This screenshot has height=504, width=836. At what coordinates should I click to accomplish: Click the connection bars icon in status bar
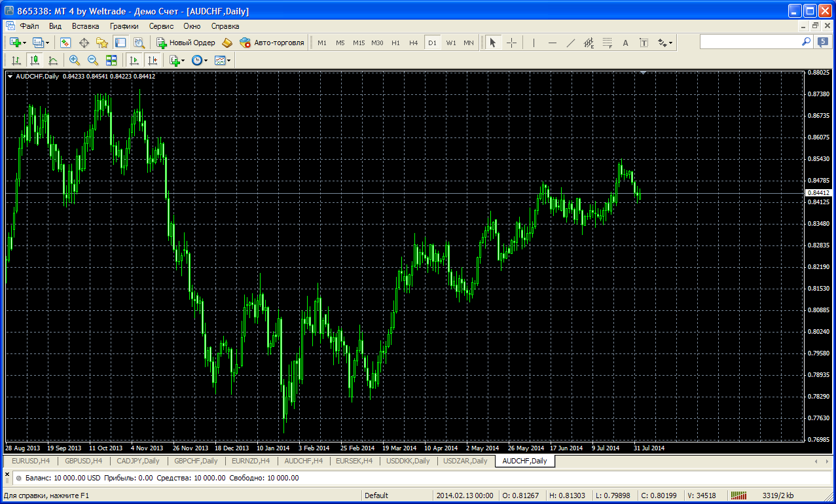pos(740,495)
